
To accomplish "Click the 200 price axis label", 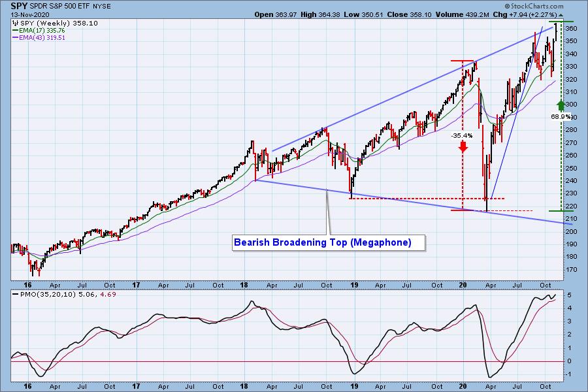I will 572,231.
